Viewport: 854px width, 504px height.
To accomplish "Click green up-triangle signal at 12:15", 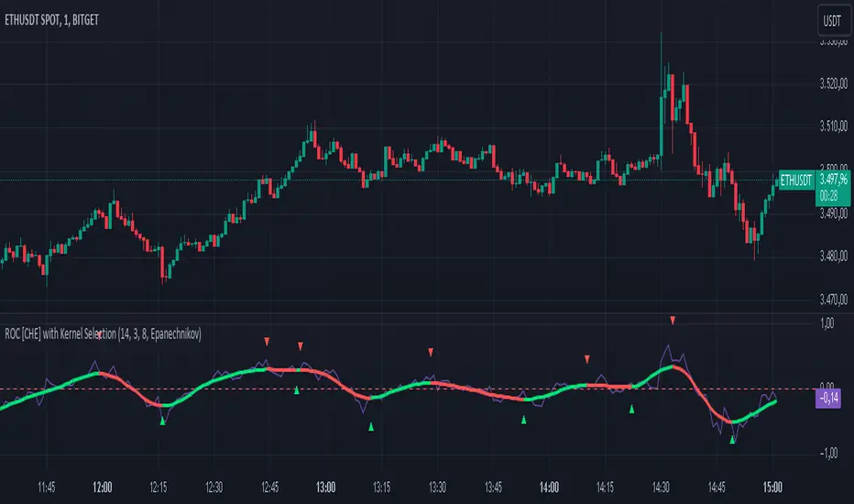I will (x=162, y=421).
